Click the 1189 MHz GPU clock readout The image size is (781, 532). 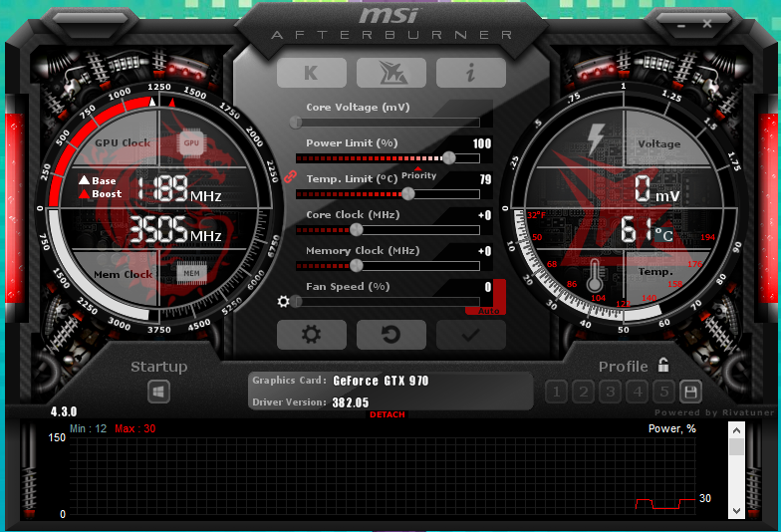pyautogui.click(x=178, y=189)
